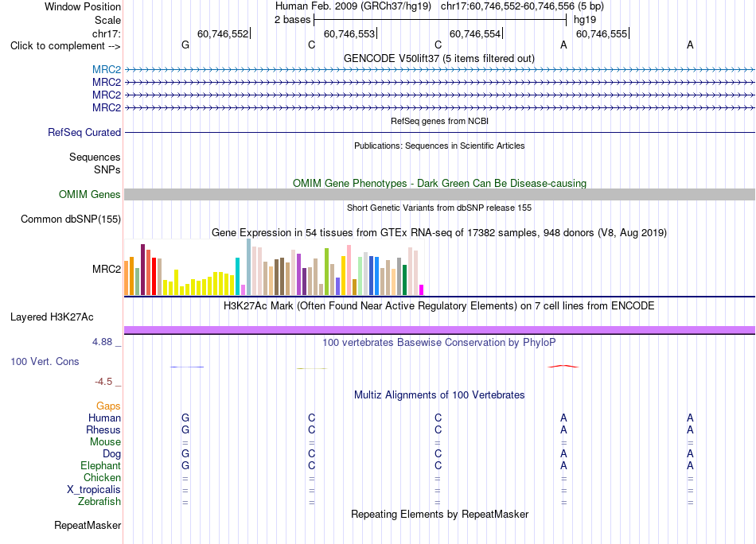The height and width of the screenshot is (544, 756).
Task: Click 'Basewise Conservation by PhyloP' title
Action: [439, 343]
